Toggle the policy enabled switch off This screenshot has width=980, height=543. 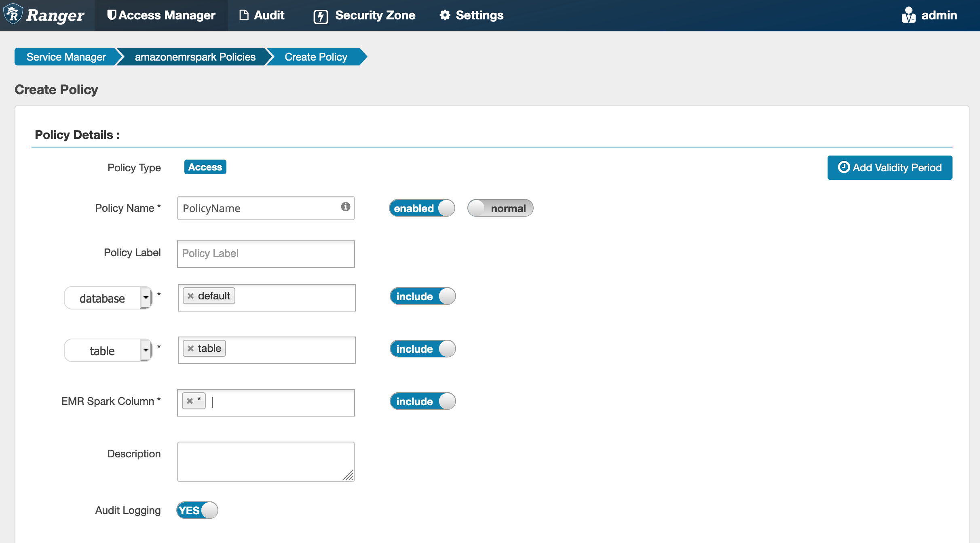click(x=423, y=208)
